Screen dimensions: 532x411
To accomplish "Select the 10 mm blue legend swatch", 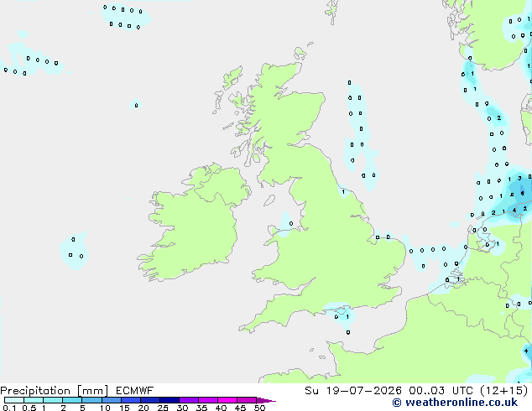I will 112,400.
